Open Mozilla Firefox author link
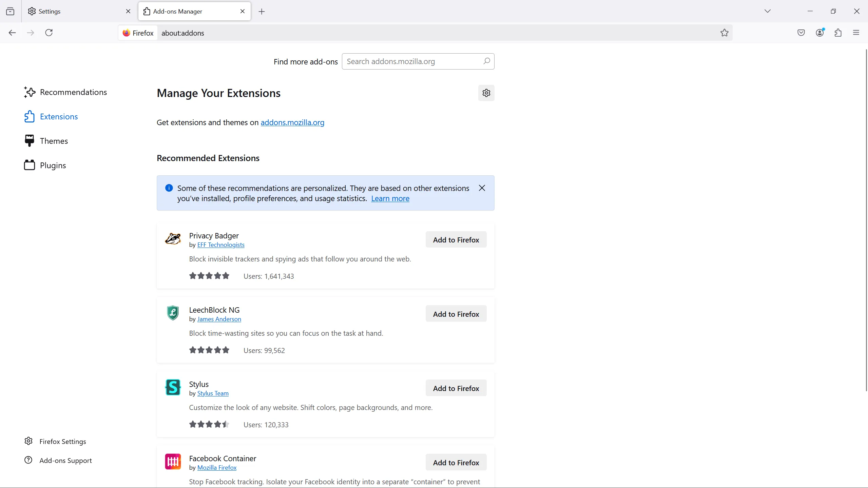 tap(217, 468)
